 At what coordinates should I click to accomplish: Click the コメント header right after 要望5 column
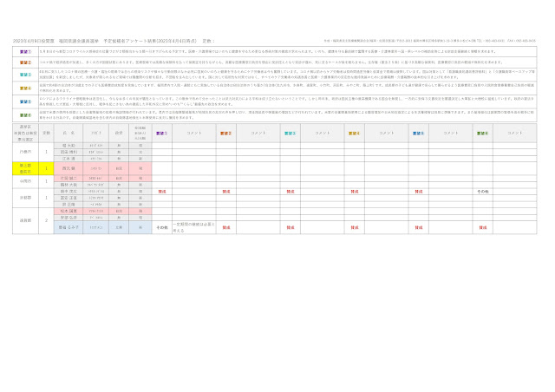(x=450, y=134)
